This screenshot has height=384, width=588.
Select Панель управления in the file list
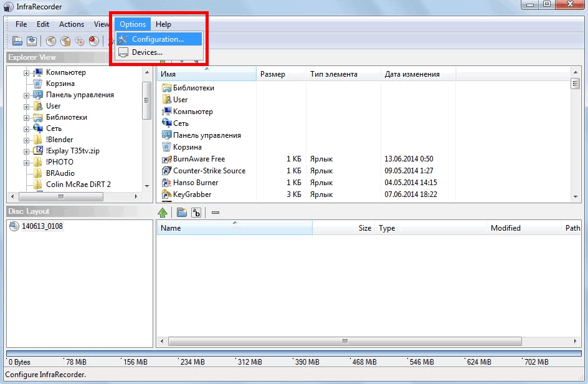(201, 135)
